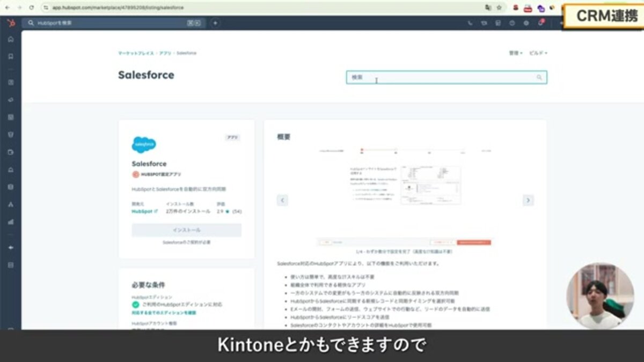The width and height of the screenshot is (644, 362).
Task: Click the marketplace icon in top navigation
Action: [x=499, y=23]
